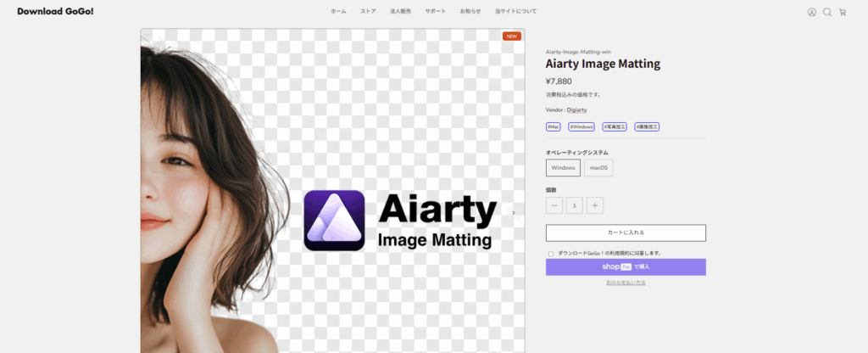Buy with the Shop Pay button
This screenshot has height=353, width=868.
pyautogui.click(x=626, y=267)
